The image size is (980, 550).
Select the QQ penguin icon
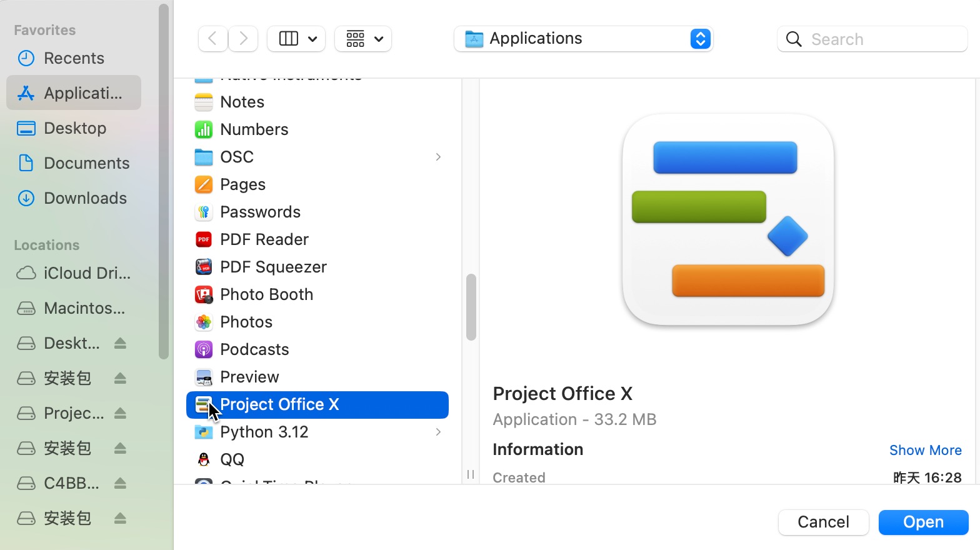pyautogui.click(x=204, y=459)
